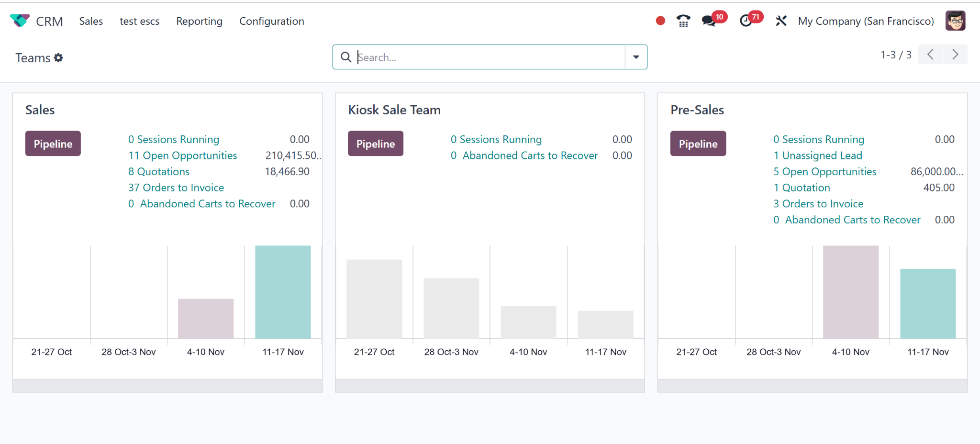The image size is (980, 444).
Task: Open Pre-Sales Abandoned Carts to Recover
Action: point(847,220)
